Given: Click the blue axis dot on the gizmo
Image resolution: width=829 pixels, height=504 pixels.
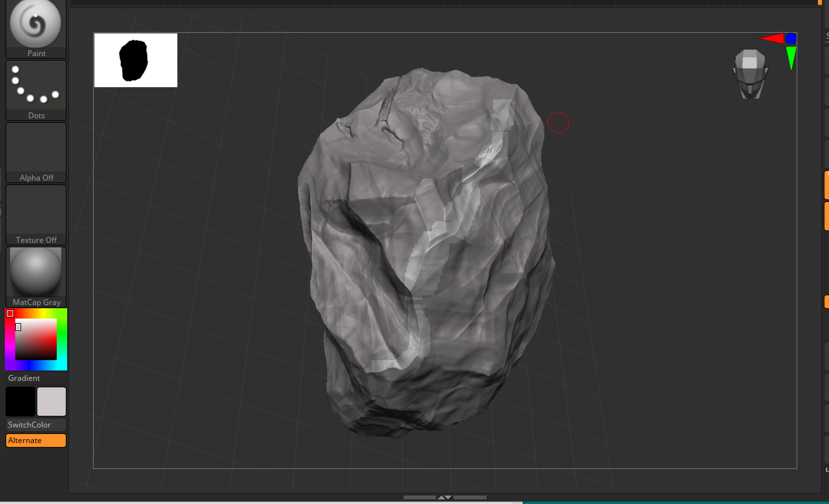Looking at the screenshot, I should [791, 38].
